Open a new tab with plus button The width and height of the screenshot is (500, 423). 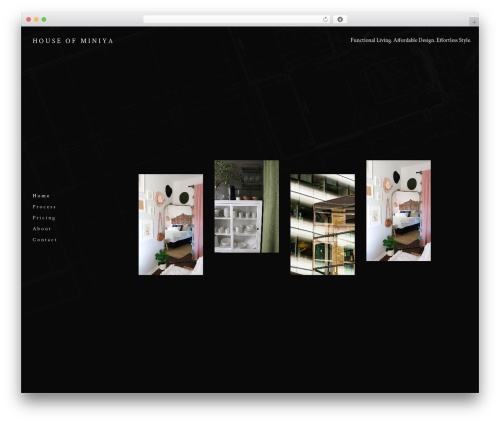click(x=474, y=22)
